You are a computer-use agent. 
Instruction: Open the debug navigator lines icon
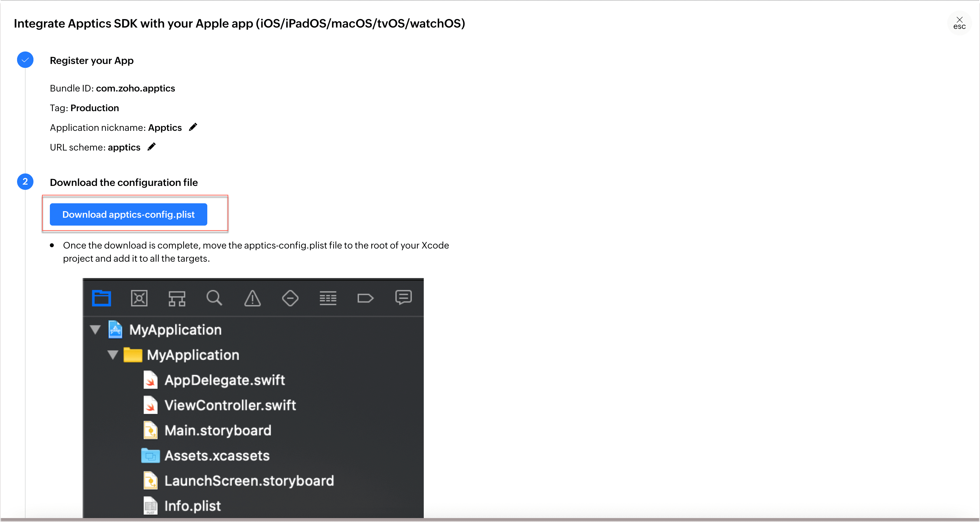(328, 298)
